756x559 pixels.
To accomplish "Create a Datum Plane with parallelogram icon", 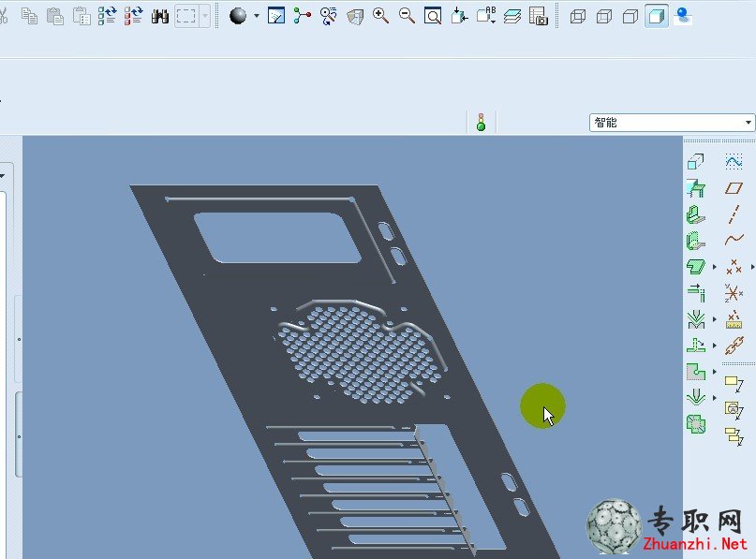I will (x=734, y=188).
